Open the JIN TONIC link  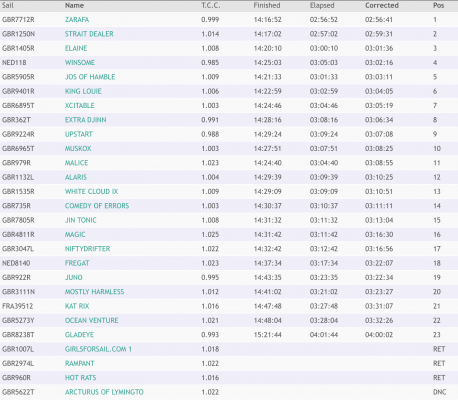81,220
